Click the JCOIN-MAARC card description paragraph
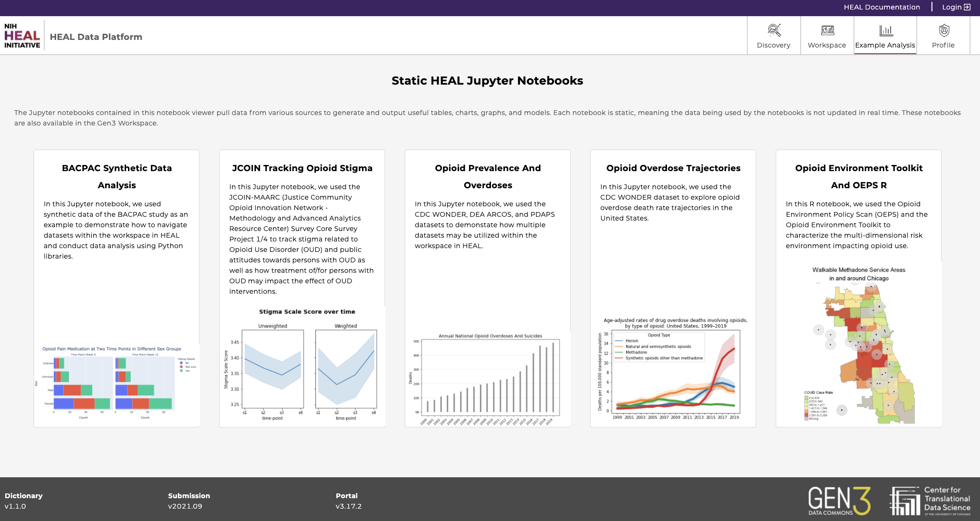The height and width of the screenshot is (521, 980). tap(302, 239)
